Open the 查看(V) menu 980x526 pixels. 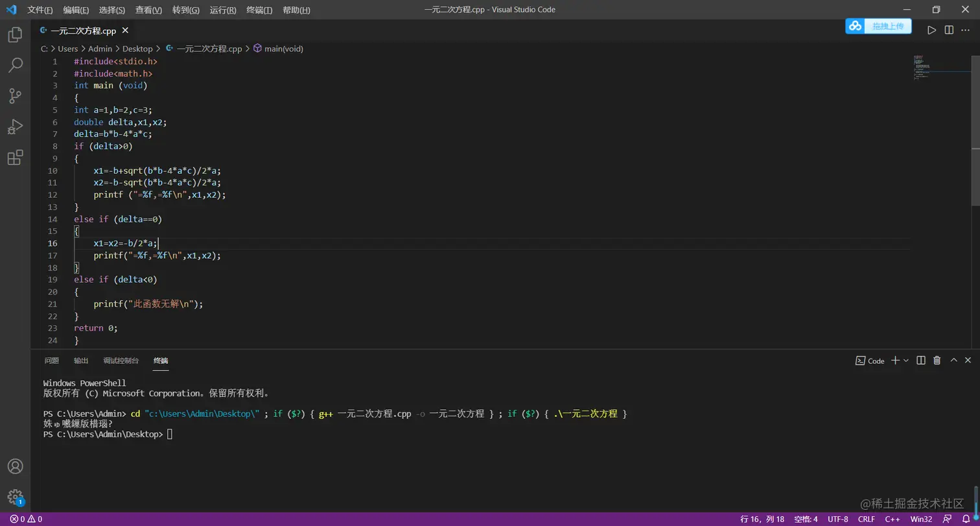(x=149, y=10)
